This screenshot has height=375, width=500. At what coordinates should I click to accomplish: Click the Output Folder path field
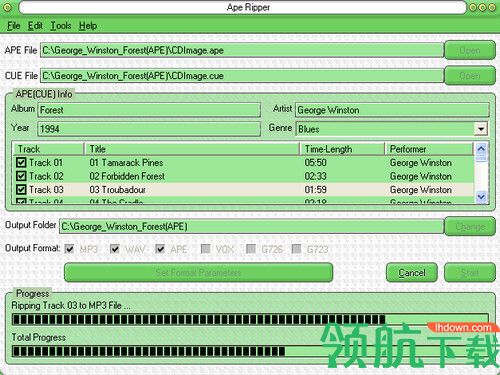tap(251, 227)
